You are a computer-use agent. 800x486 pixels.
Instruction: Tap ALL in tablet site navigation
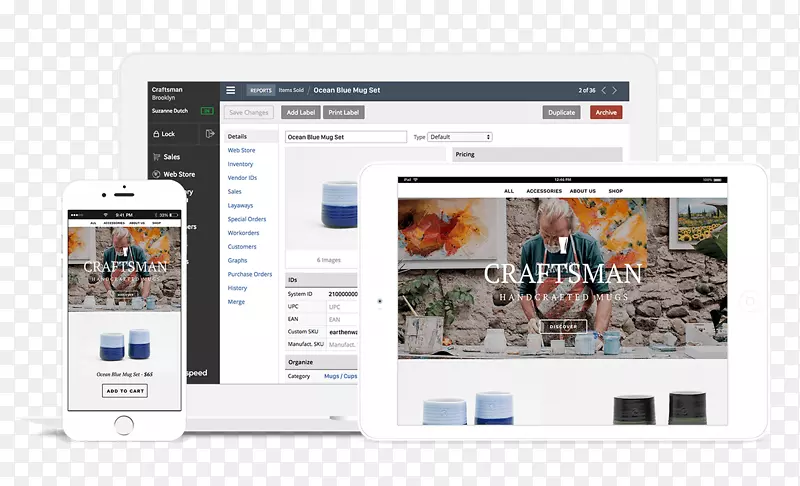pyautogui.click(x=509, y=191)
